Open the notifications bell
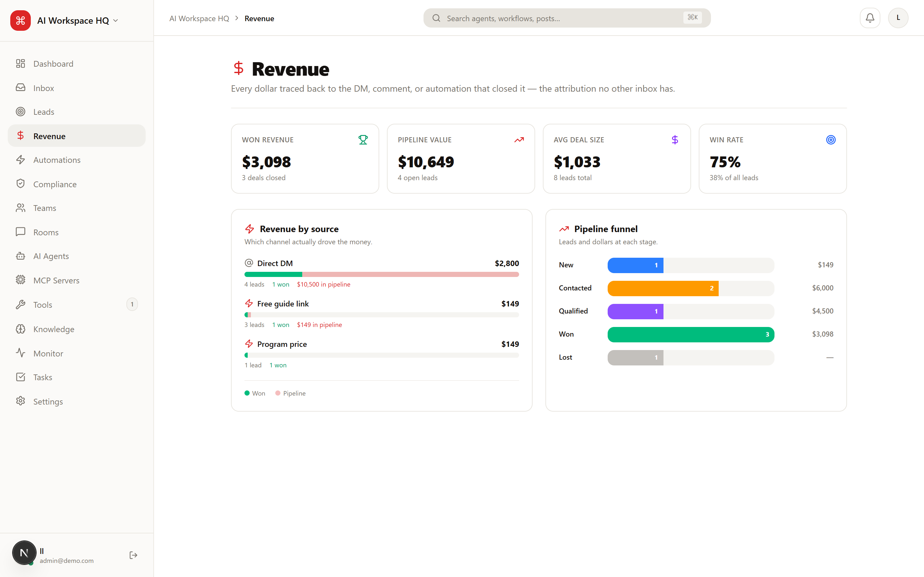The width and height of the screenshot is (924, 577). pos(870,18)
